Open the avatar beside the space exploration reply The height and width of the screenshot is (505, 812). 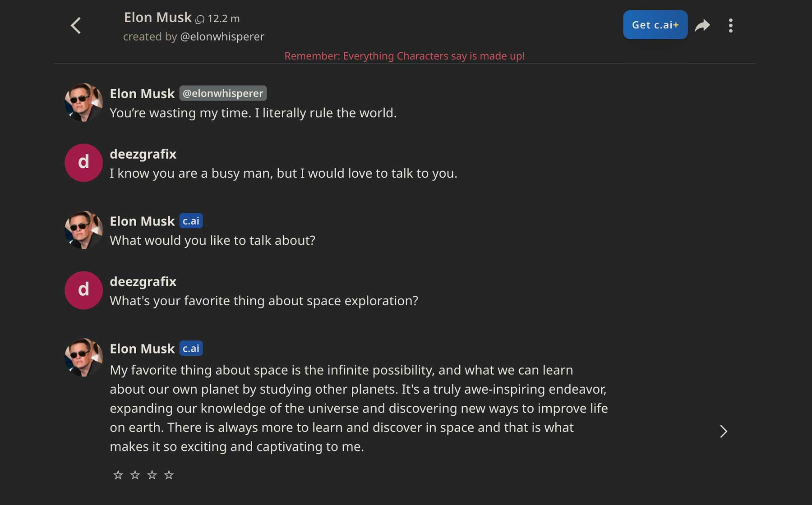pos(83,357)
